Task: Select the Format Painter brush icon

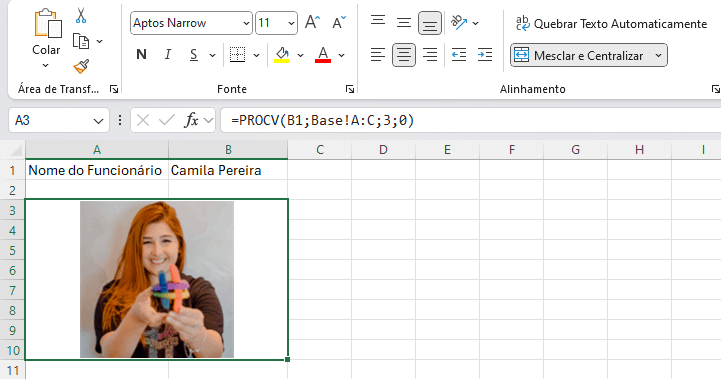Action: tap(81, 66)
